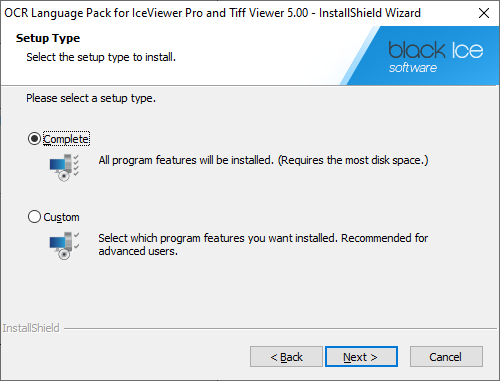Select the Complete radio button
Image resolution: width=500 pixels, height=381 pixels.
pos(34,139)
